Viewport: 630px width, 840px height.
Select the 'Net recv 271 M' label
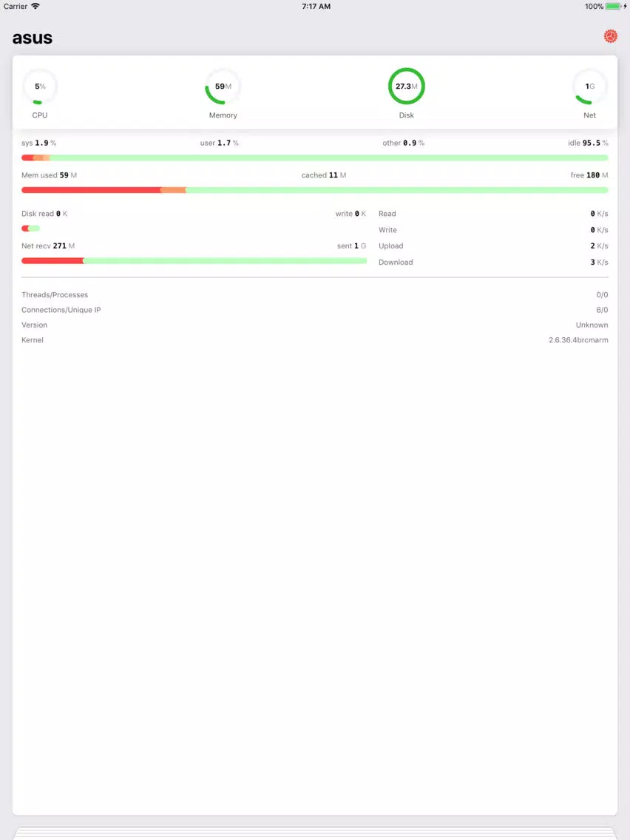pyautogui.click(x=47, y=246)
